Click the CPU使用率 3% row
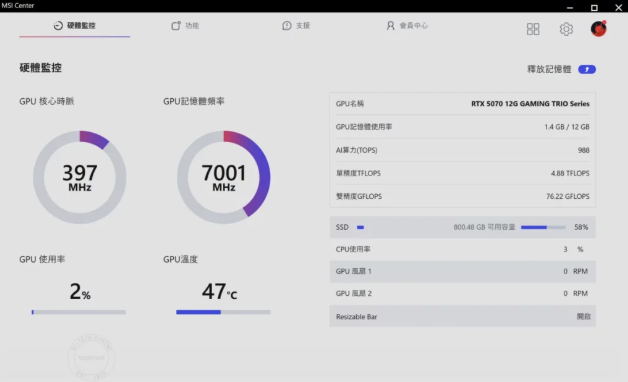The height and width of the screenshot is (382, 628). point(463,249)
